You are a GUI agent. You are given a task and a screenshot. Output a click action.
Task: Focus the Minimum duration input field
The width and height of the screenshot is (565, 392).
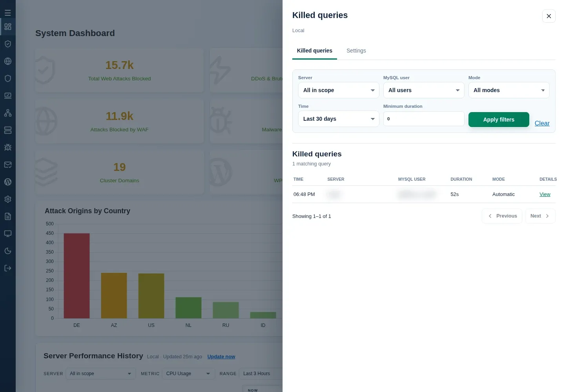pyautogui.click(x=424, y=119)
